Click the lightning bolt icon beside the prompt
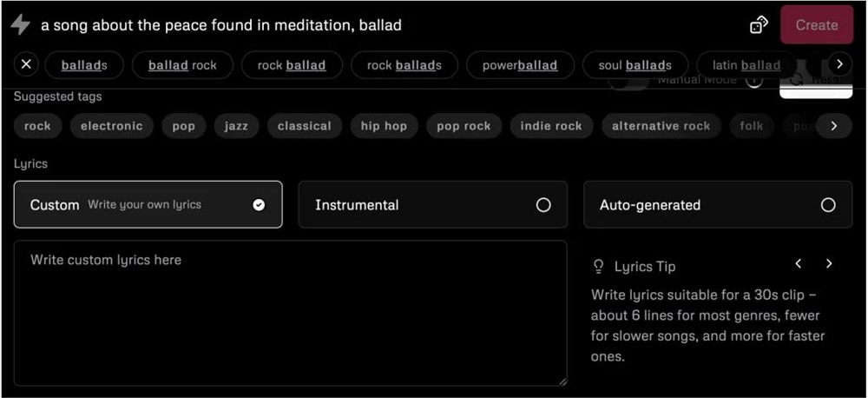 (20, 25)
